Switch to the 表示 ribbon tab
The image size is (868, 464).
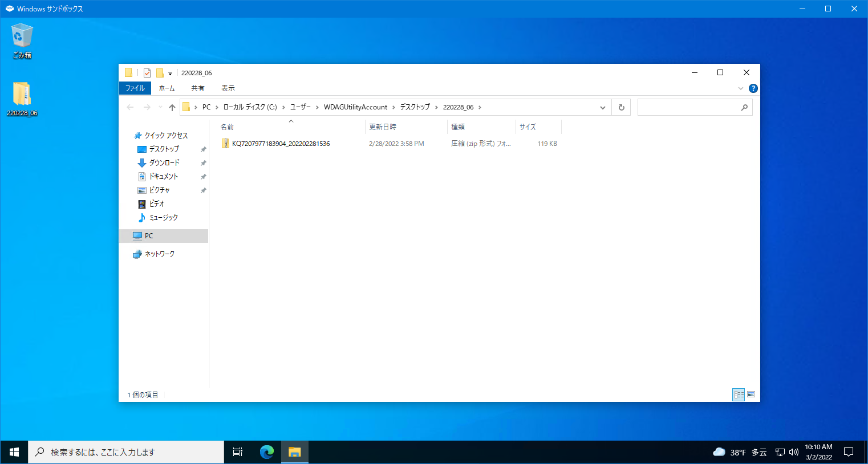228,88
